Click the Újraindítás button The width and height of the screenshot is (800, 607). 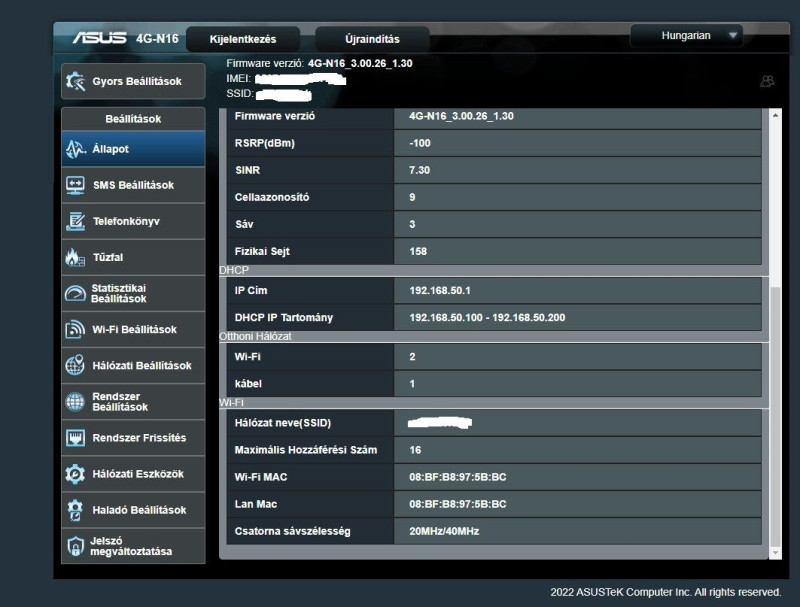tap(372, 39)
